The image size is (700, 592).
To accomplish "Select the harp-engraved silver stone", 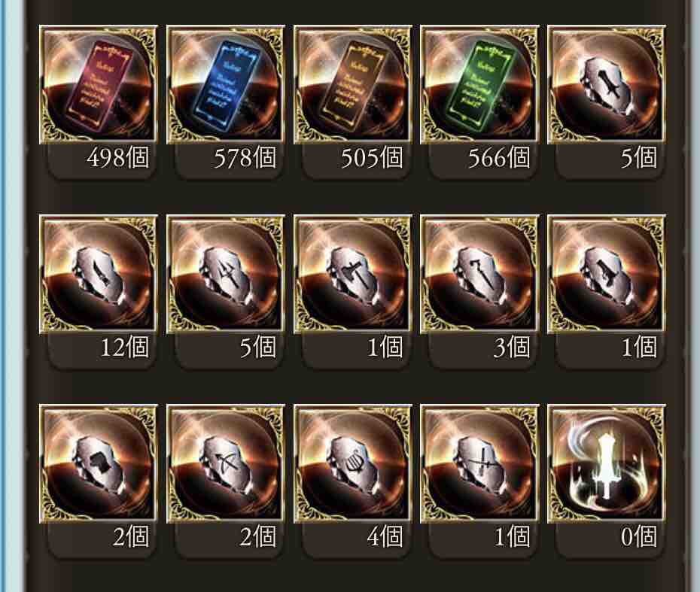I will 353,464.
